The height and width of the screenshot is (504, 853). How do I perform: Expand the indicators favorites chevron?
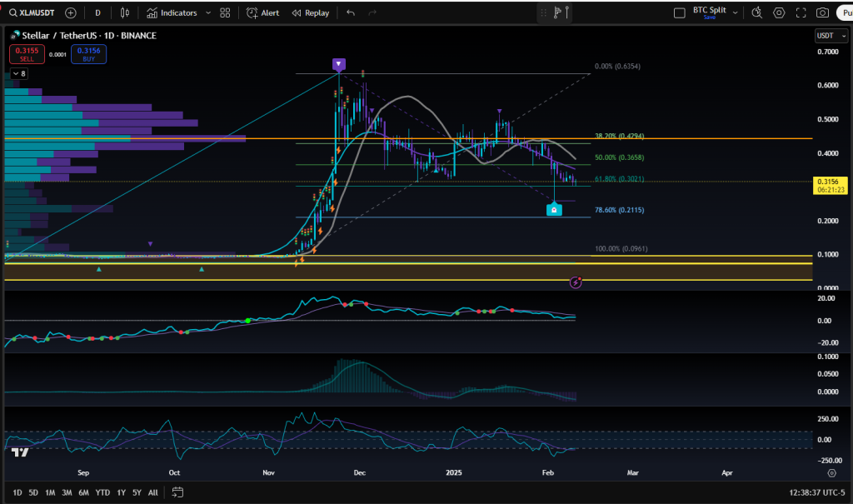click(207, 12)
